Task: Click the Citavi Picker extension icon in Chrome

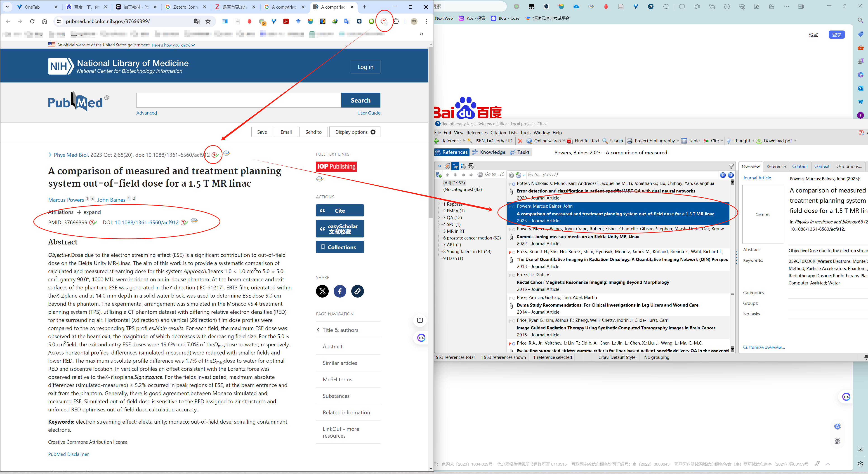Action: pyautogui.click(x=383, y=21)
